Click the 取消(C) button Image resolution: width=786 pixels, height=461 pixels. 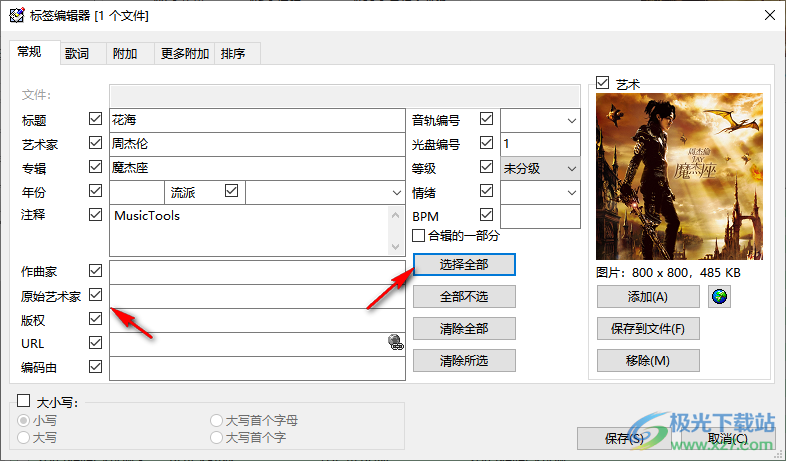728,438
